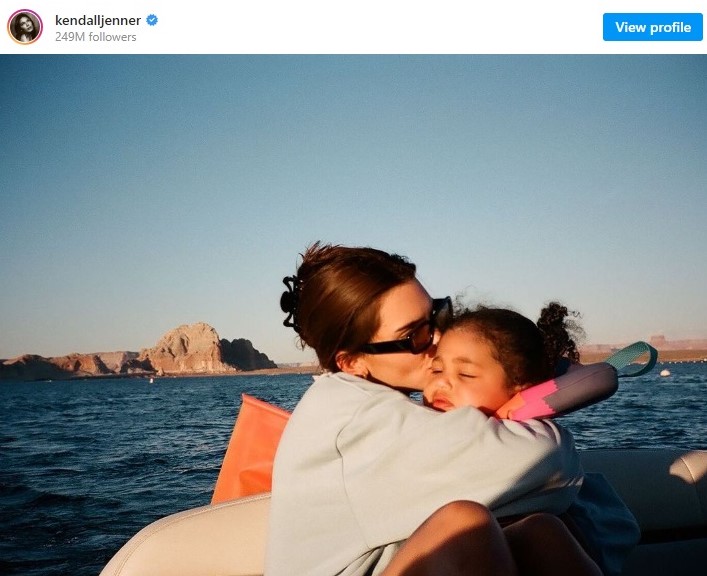Open the embedded boat photo post

tap(353, 314)
